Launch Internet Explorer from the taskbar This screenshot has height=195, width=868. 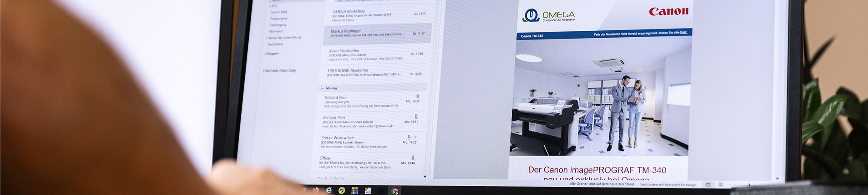(329, 190)
